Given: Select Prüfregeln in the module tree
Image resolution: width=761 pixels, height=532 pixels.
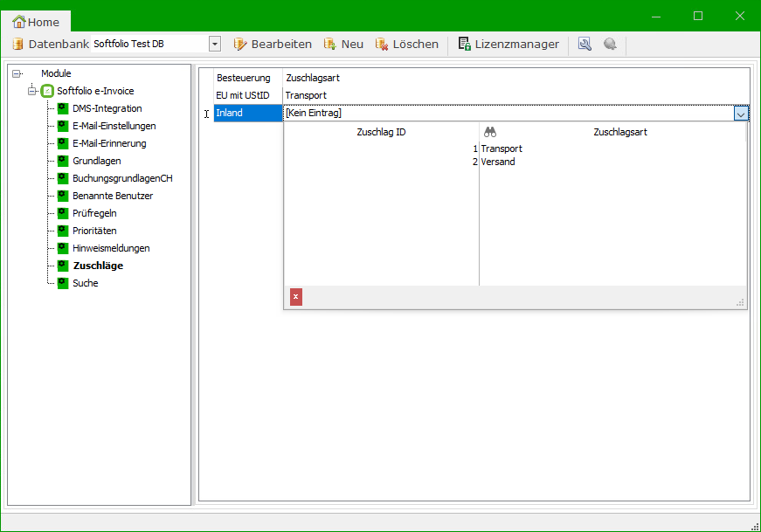Looking at the screenshot, I should point(94,213).
